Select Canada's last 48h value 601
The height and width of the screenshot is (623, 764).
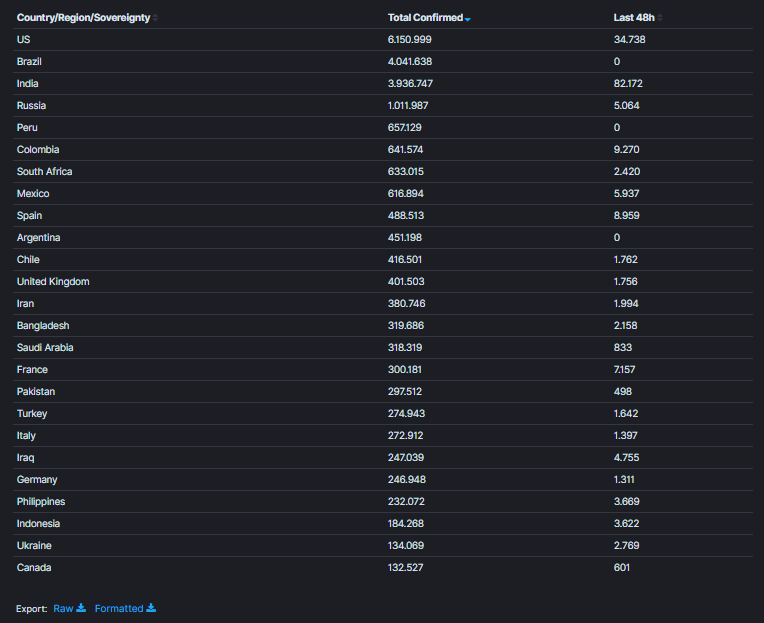(622, 568)
